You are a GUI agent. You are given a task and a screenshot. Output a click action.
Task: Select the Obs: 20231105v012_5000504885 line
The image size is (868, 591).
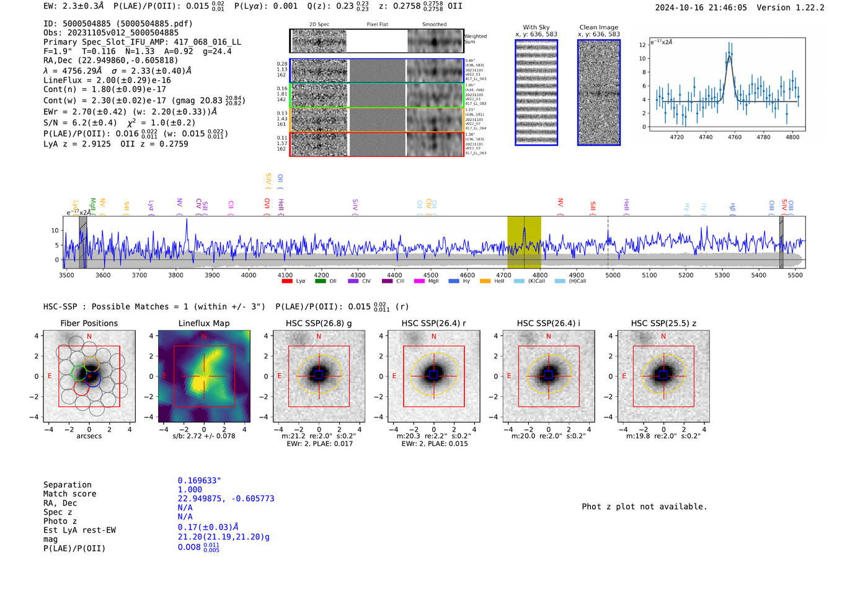click(111, 33)
